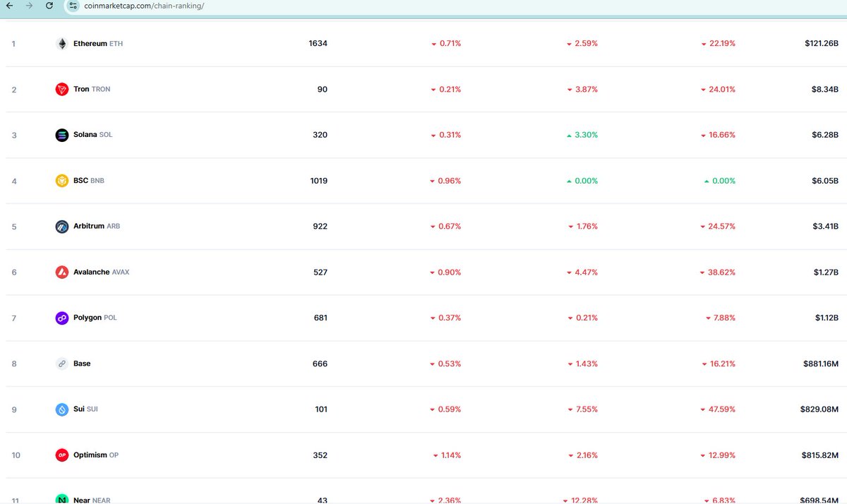Click Base's protocol count 666
The image size is (847, 504).
pos(320,364)
